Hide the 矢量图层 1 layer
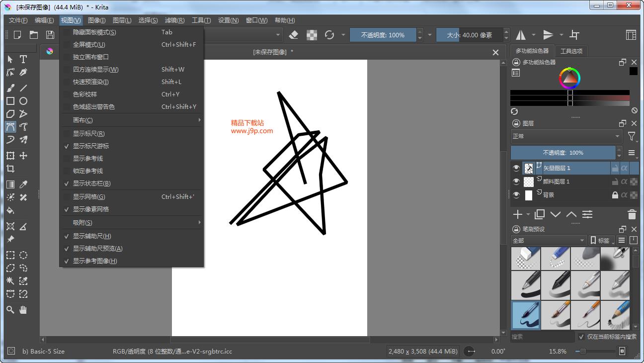Viewport: 644px width, 363px height. click(x=516, y=168)
